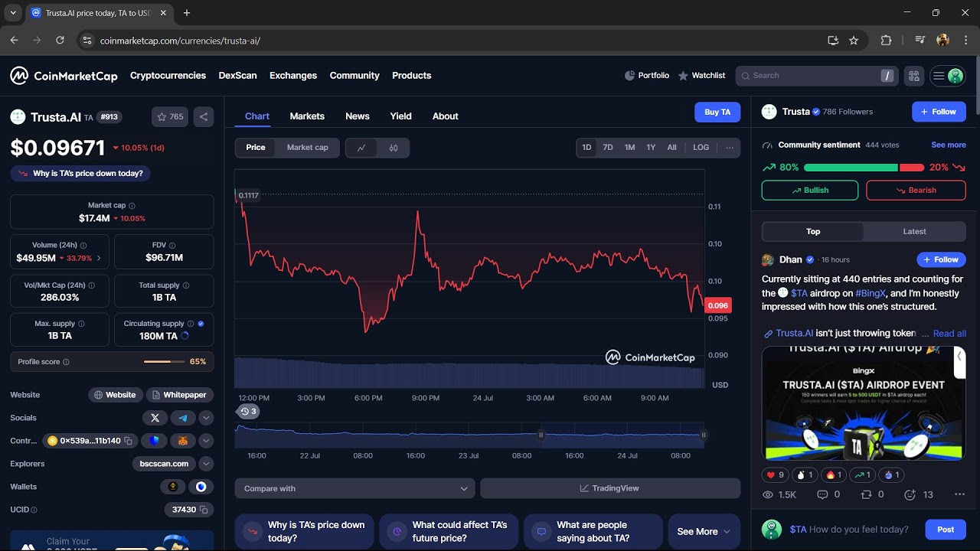
Task: Open chart more options menu
Action: [x=730, y=148]
